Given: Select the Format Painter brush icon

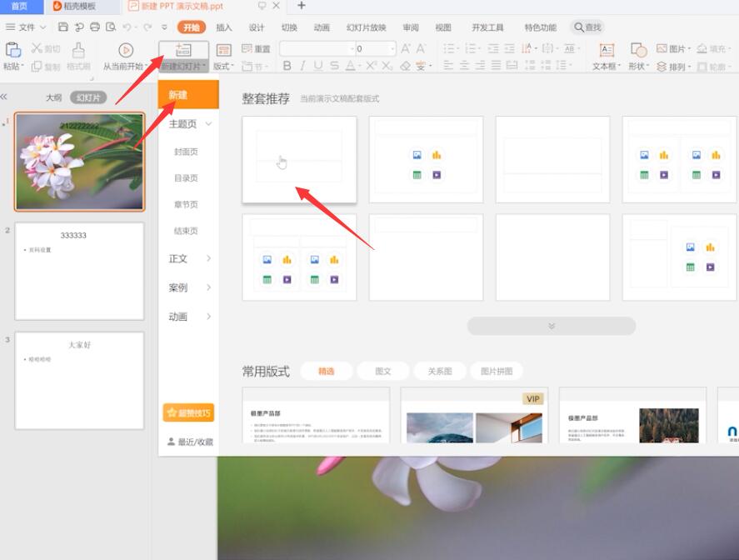Looking at the screenshot, I should coord(78,49).
